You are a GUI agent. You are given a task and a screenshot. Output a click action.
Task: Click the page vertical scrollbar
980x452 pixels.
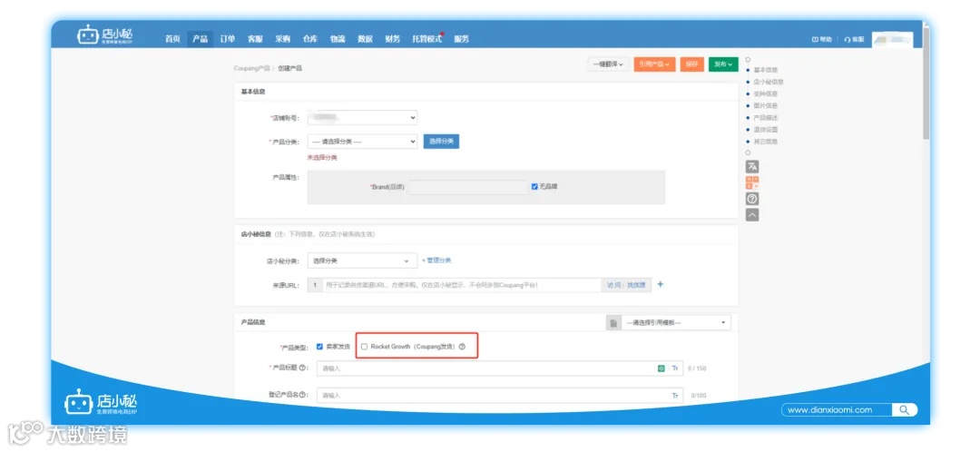pos(926,82)
